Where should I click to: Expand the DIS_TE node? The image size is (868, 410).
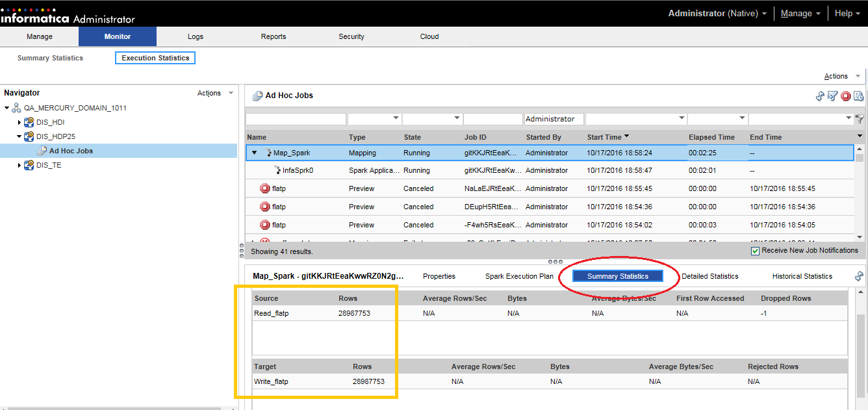19,165
